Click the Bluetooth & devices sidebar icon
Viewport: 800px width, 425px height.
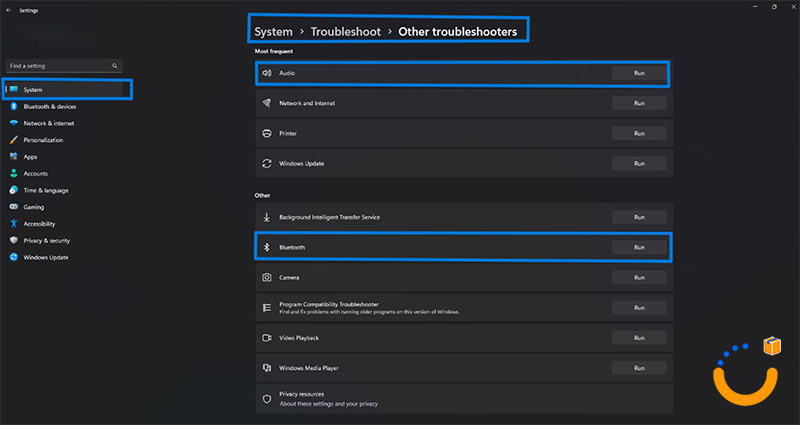point(14,106)
